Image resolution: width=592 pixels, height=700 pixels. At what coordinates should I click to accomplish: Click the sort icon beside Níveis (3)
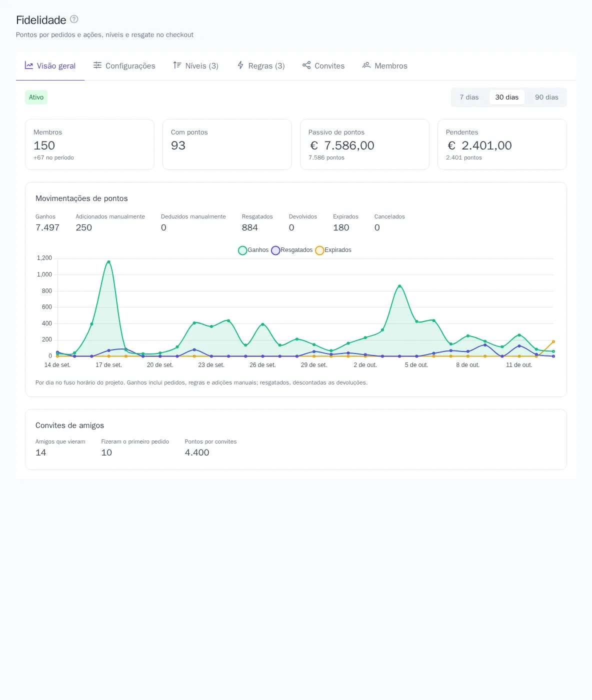(x=177, y=65)
